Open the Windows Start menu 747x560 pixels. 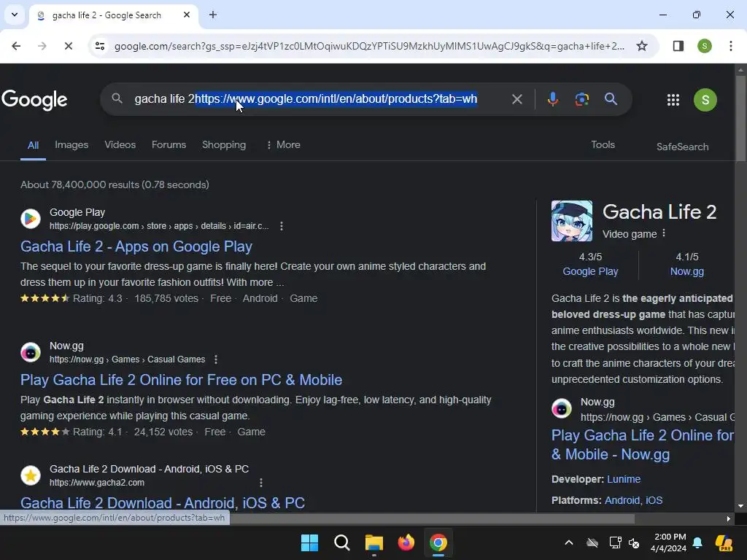[x=309, y=542]
